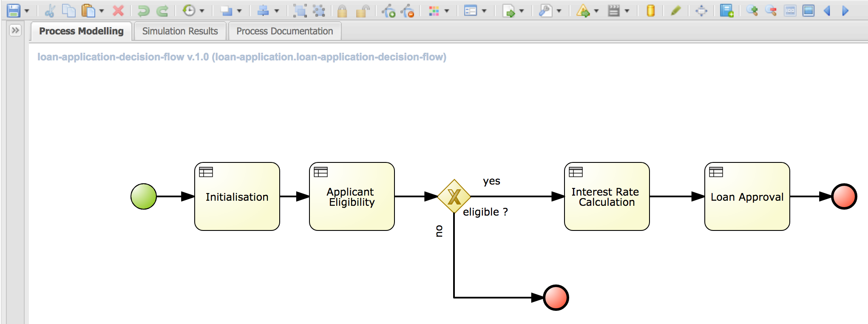The width and height of the screenshot is (868, 324).
Task: Click the green Redo arrow
Action: point(162,11)
